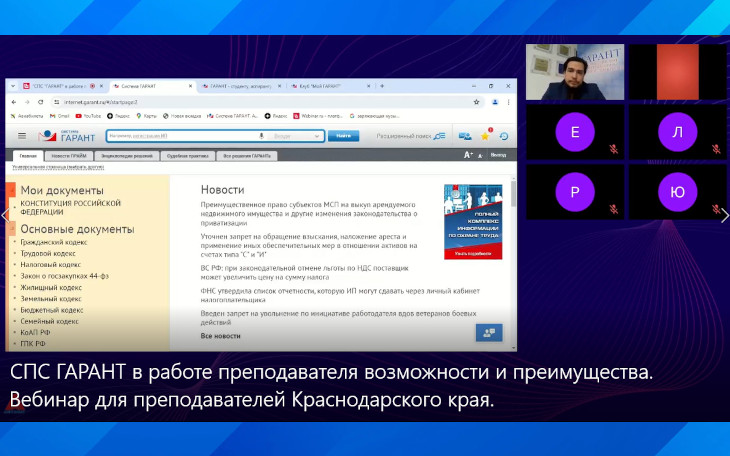Switch to the Новости ПРАЙМ tab

(x=69, y=156)
